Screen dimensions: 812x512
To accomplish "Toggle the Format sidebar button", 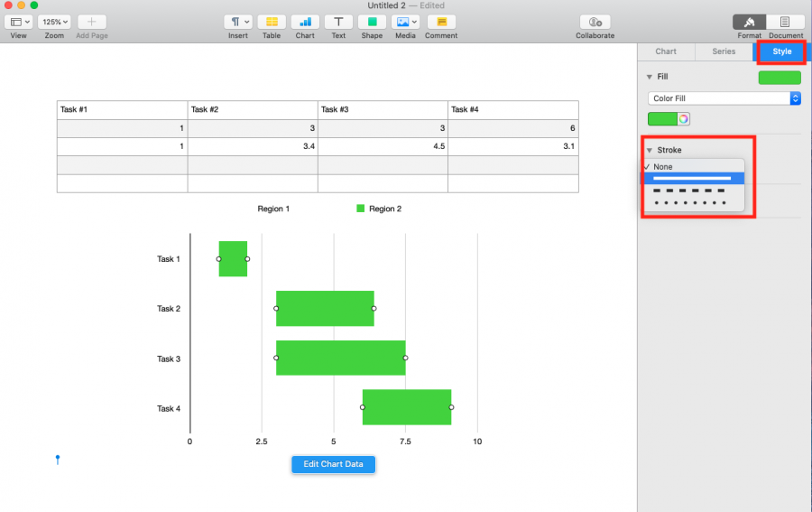I will (749, 22).
